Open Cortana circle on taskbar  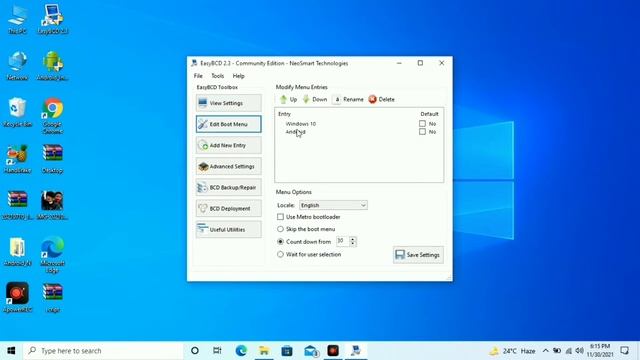(x=195, y=351)
